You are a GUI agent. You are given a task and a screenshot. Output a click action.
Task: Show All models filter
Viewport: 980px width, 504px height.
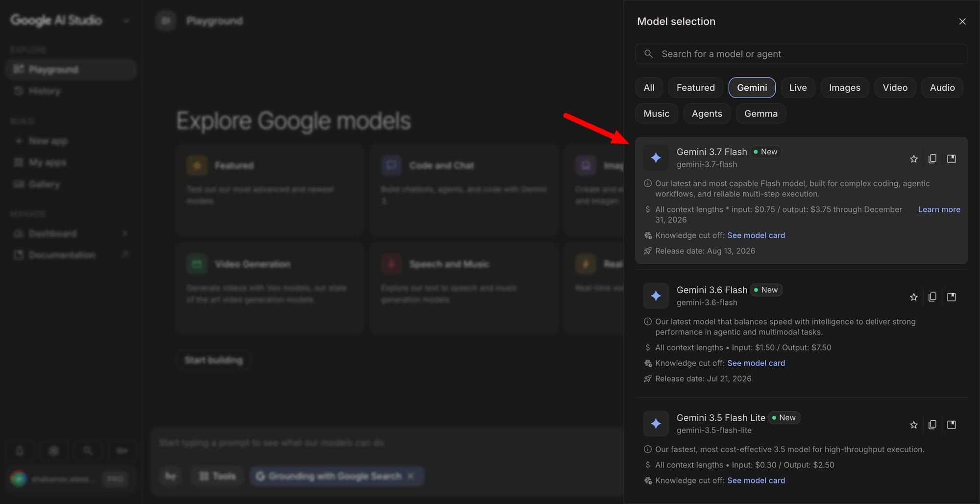pos(649,88)
